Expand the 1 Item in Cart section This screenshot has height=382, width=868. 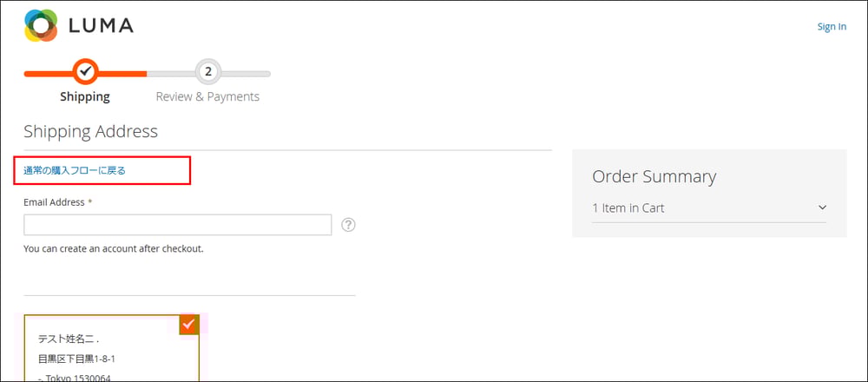click(x=709, y=208)
